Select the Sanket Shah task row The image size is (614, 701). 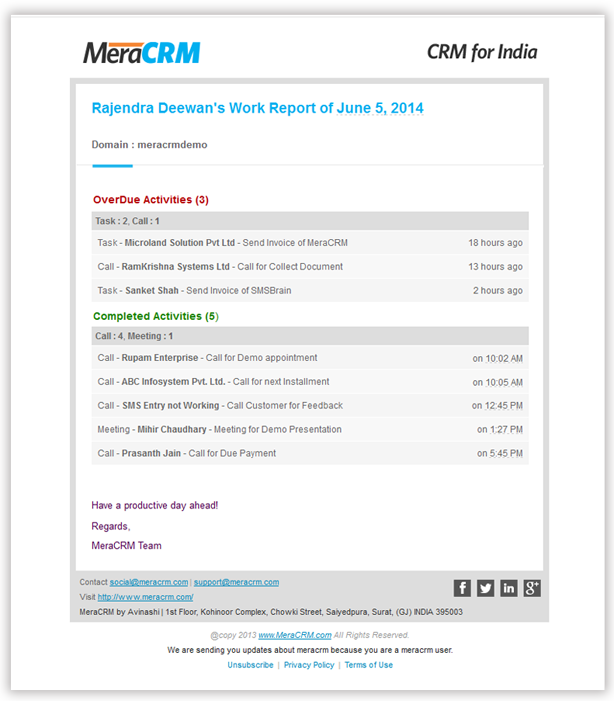(310, 291)
